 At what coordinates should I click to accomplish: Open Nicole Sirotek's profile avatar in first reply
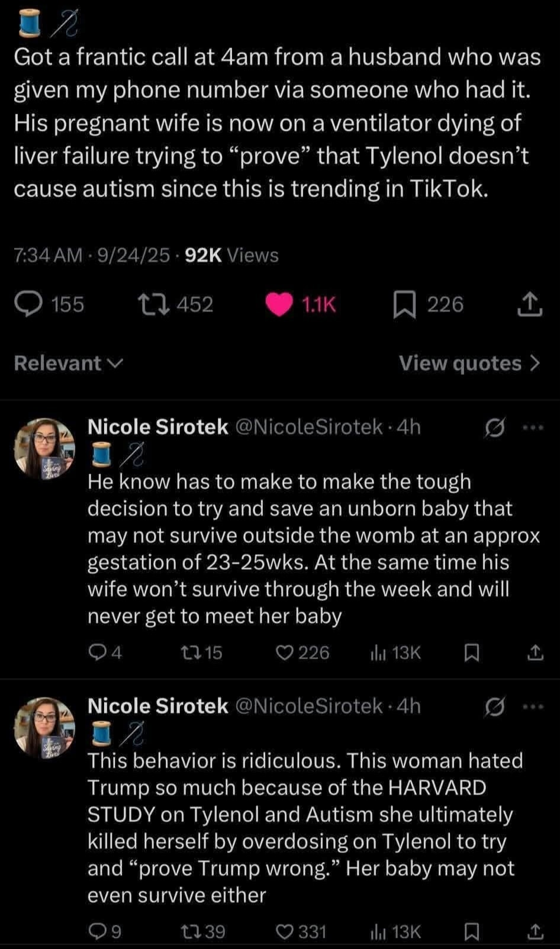tap(45, 448)
